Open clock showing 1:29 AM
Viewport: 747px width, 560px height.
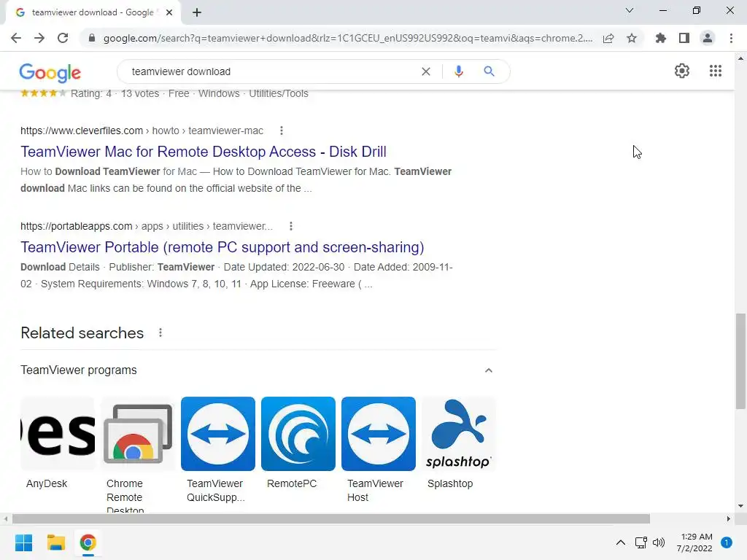pyautogui.click(x=694, y=542)
